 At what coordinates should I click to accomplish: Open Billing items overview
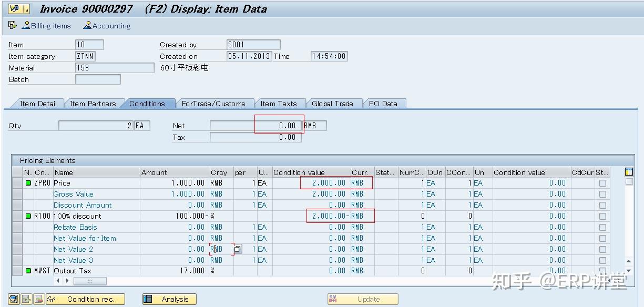pyautogui.click(x=47, y=25)
